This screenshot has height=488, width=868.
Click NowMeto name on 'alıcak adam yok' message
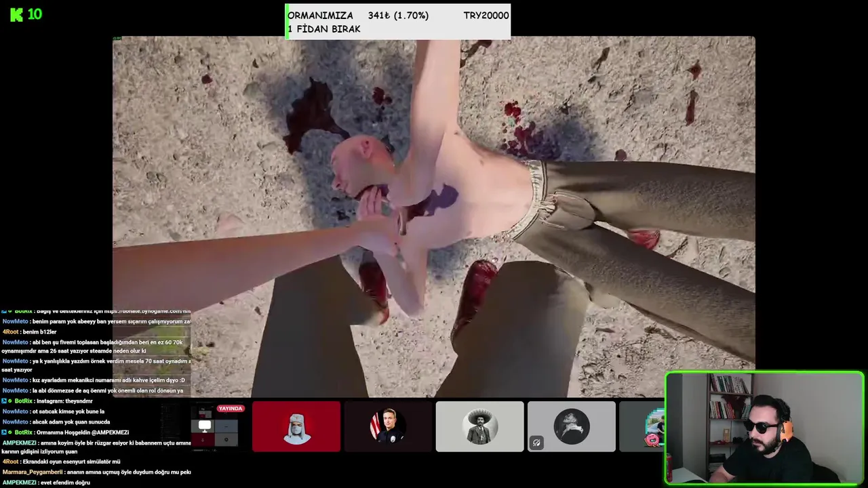(15, 422)
